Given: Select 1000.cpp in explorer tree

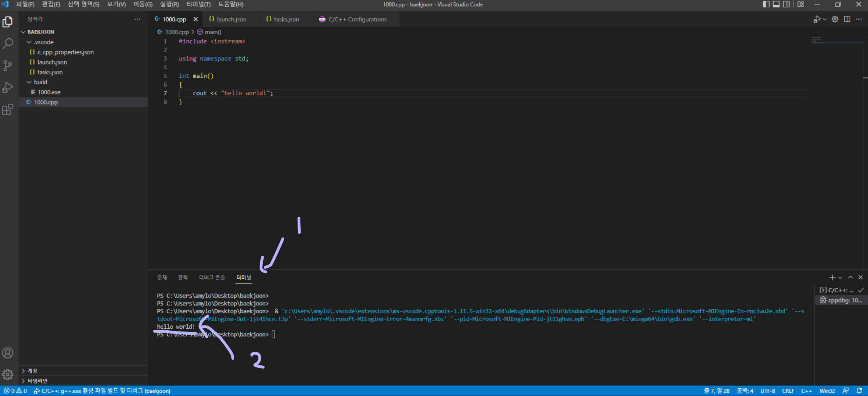Looking at the screenshot, I should pos(83,102).
